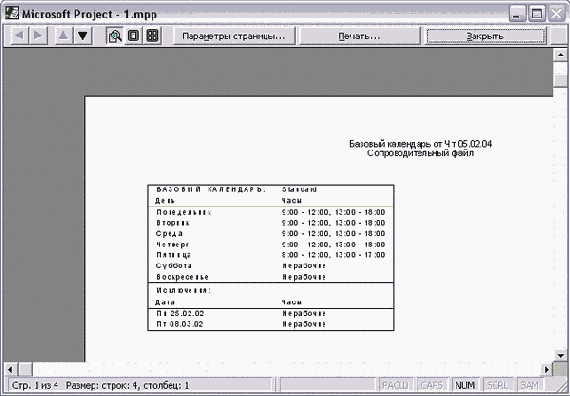The image size is (570, 396).
Task: Toggle the zoom magnifier tool
Action: (x=115, y=36)
